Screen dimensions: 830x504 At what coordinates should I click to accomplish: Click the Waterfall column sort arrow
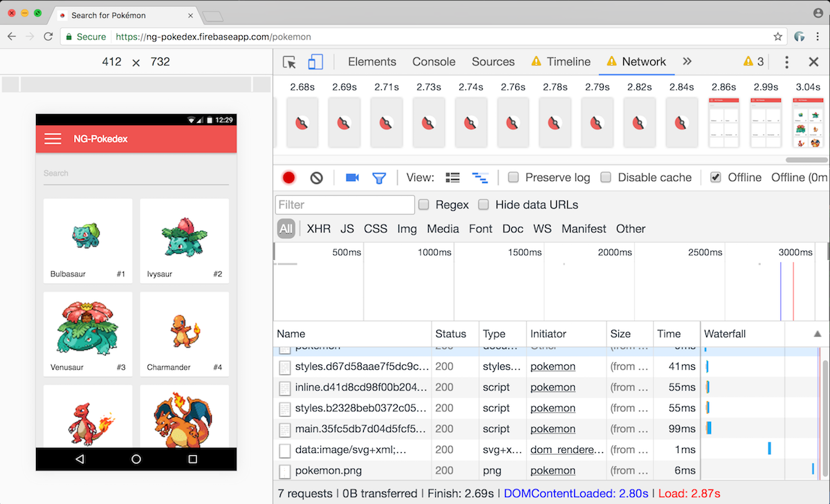[x=818, y=334]
